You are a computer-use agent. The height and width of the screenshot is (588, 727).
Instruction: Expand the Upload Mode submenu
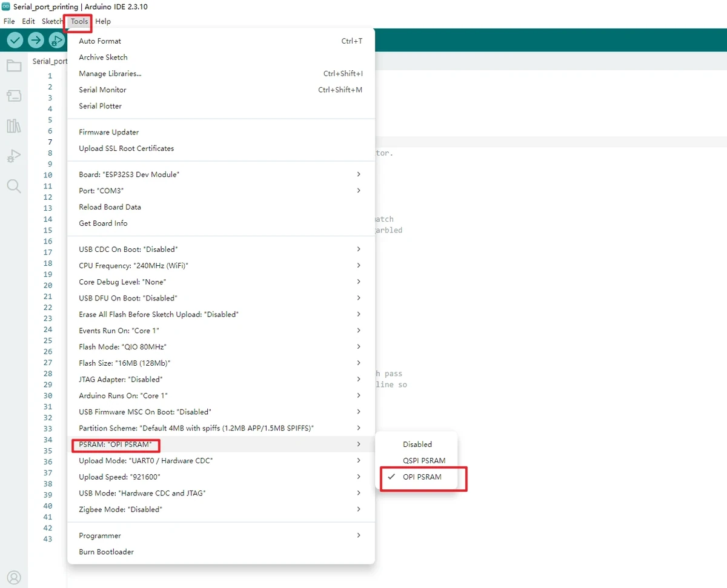(x=221, y=461)
